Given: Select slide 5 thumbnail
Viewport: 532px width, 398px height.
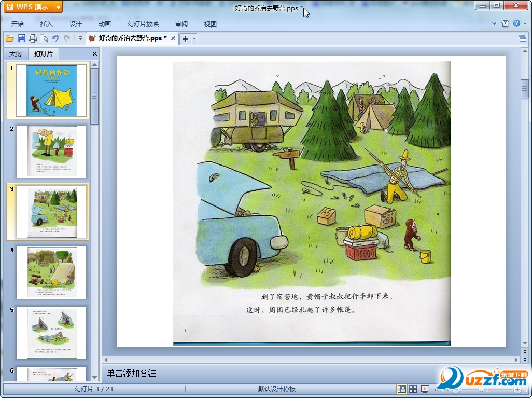Looking at the screenshot, I should [x=51, y=333].
